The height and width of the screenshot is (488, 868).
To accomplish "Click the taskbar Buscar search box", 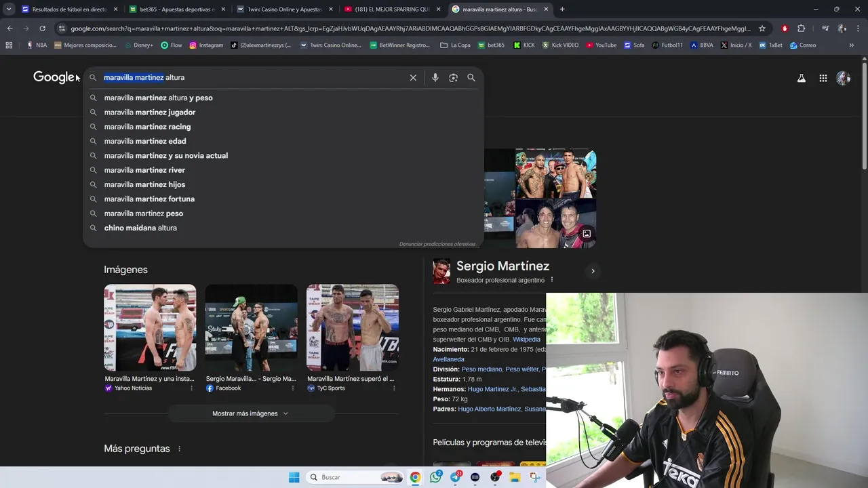I will pos(355,477).
